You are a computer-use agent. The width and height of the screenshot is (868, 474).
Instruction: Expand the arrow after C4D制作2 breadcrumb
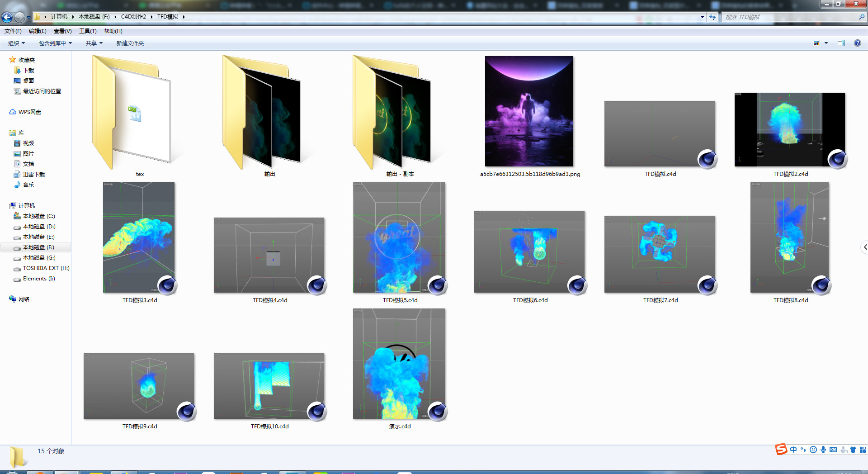point(152,17)
